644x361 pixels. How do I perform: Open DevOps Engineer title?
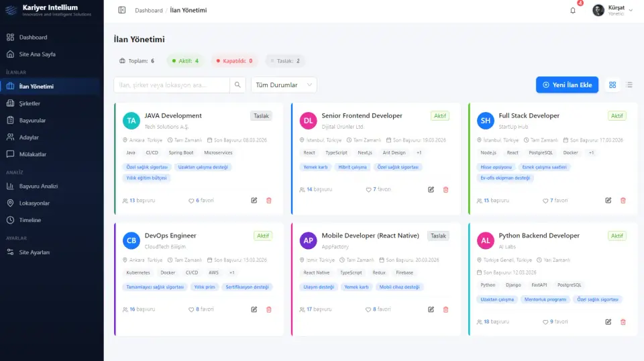click(x=170, y=236)
